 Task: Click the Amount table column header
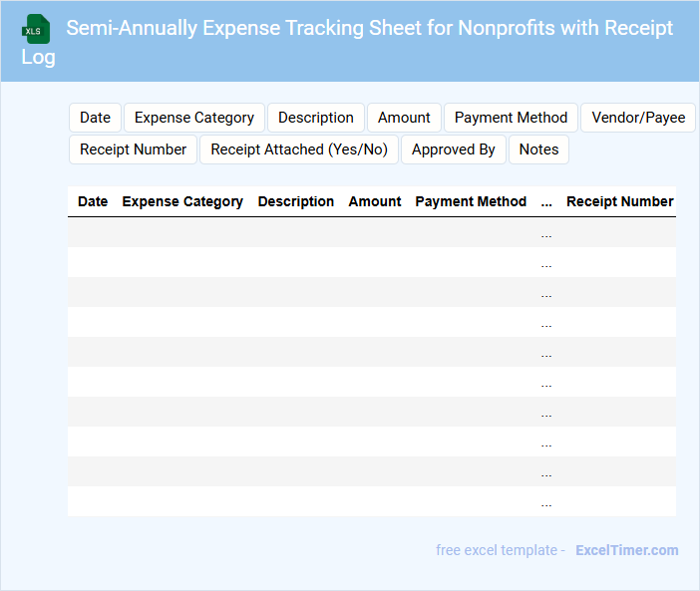coord(375,201)
